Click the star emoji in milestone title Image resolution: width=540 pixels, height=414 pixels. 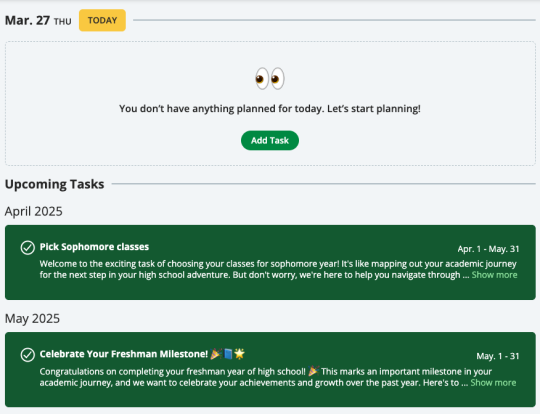[x=239, y=354]
